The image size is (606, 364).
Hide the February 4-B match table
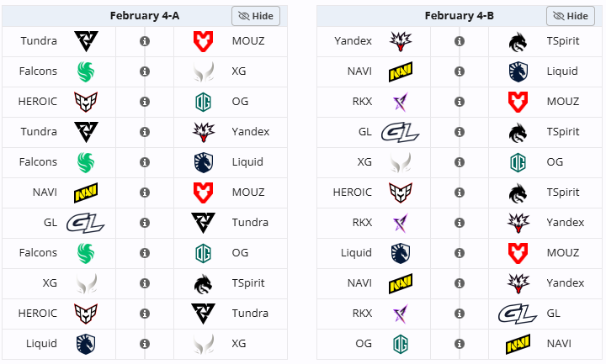tap(570, 16)
